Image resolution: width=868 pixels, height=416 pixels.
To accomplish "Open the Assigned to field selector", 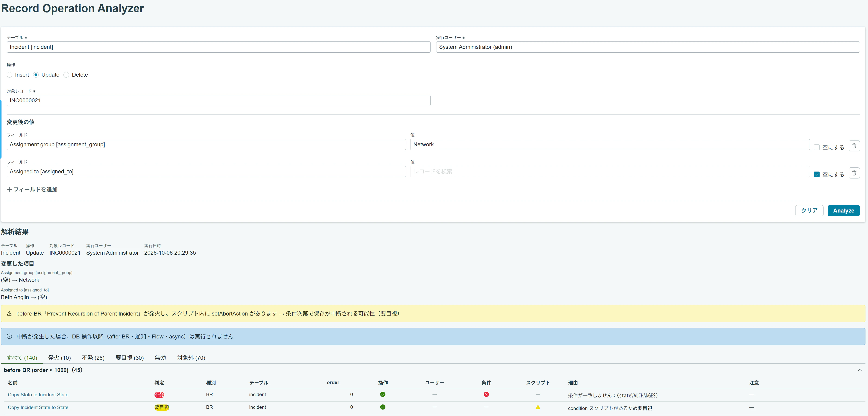I will pos(206,172).
